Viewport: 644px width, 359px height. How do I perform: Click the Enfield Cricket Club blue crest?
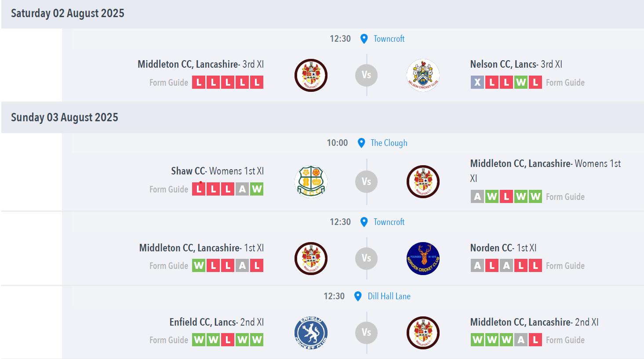point(311,333)
